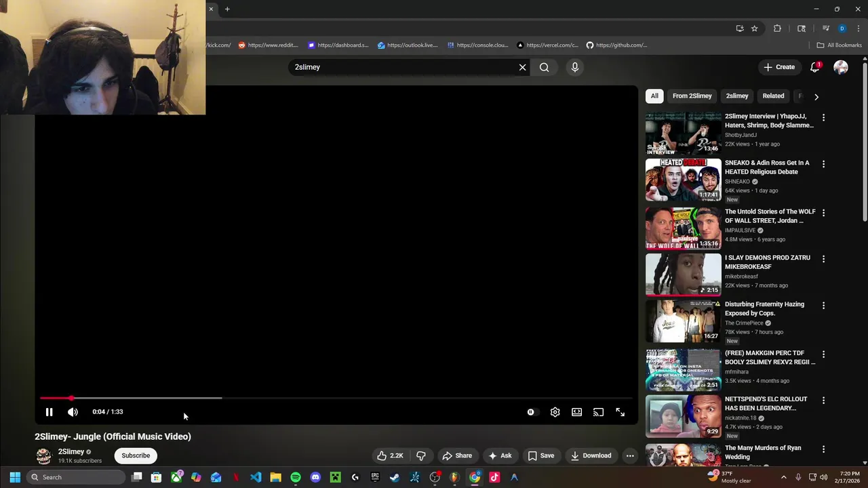Open File Explorer from the taskbar
This screenshot has height=488, width=868.
[x=275, y=477]
